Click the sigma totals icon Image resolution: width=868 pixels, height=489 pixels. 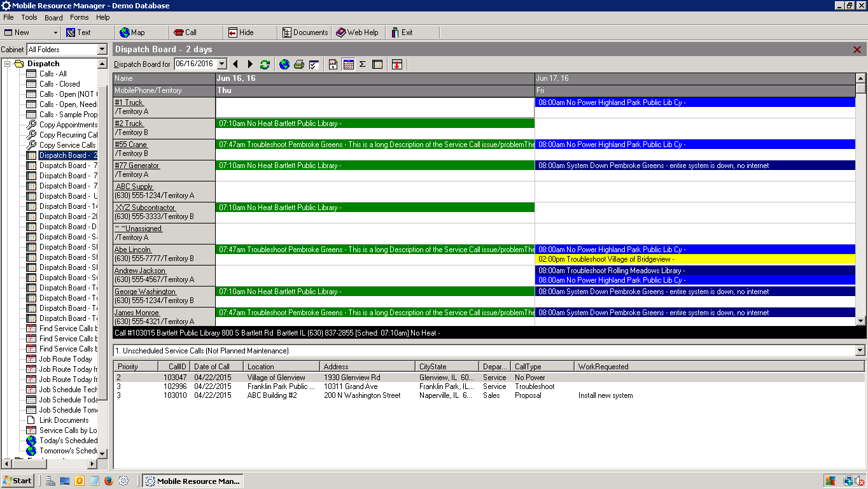point(362,64)
